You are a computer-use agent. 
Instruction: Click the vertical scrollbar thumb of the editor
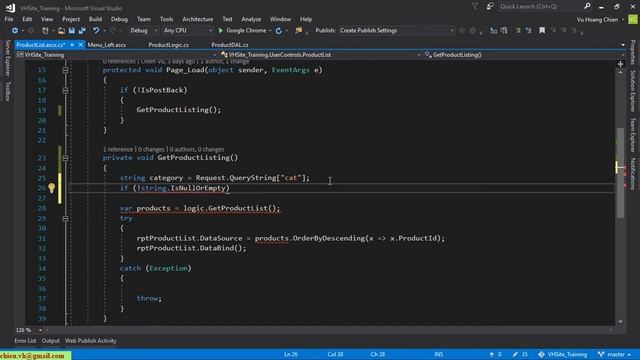click(620, 173)
